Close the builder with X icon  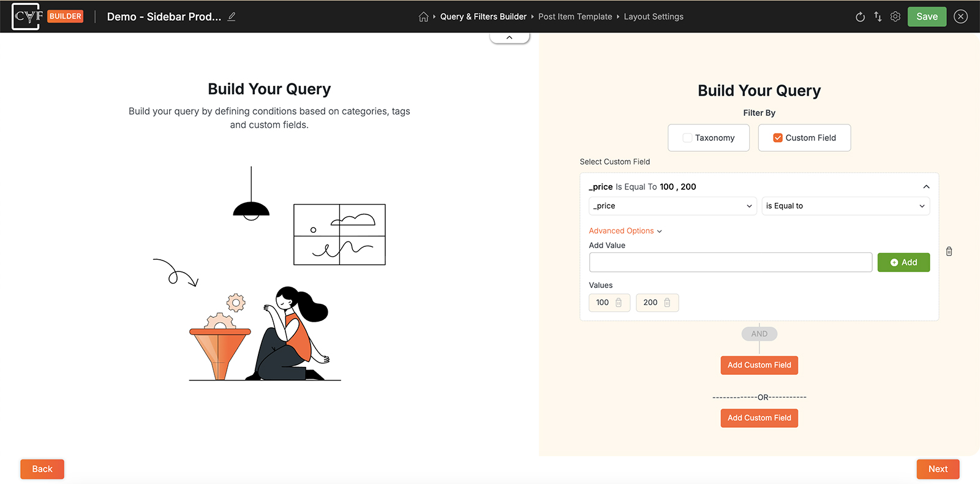[960, 17]
